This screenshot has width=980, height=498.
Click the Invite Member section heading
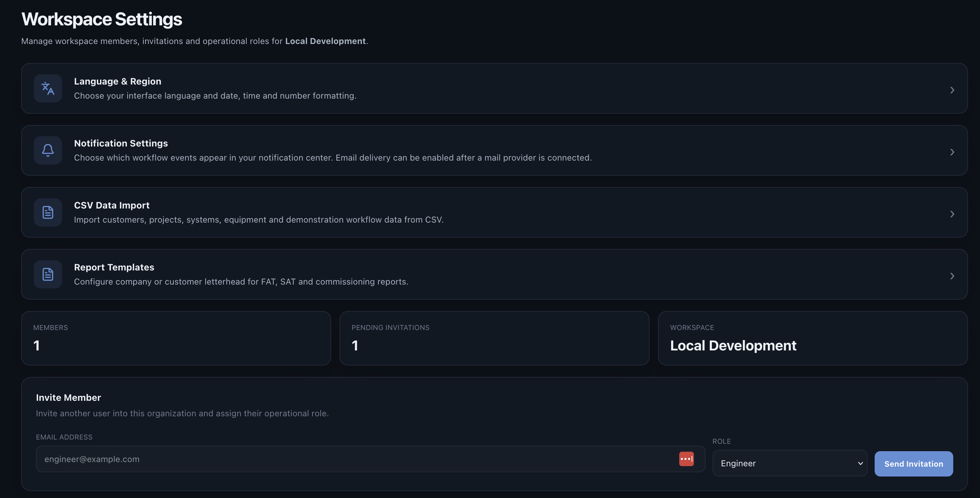pyautogui.click(x=68, y=398)
